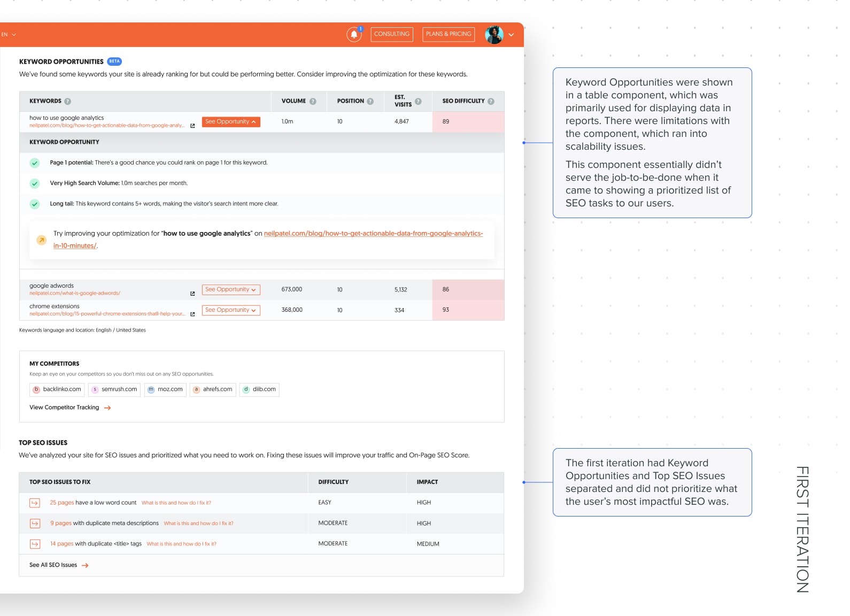Click help icon next to POSITION header
Viewport: 850px width, 616px height.
click(x=370, y=101)
